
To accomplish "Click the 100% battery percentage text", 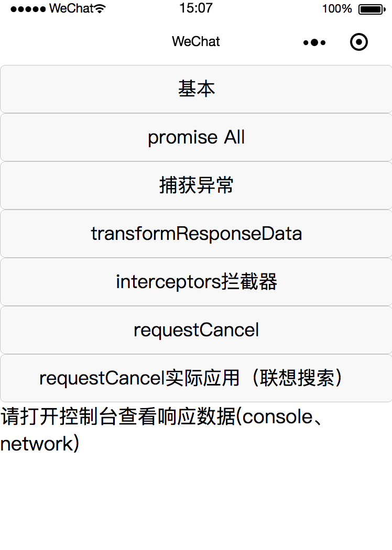I will tap(337, 9).
